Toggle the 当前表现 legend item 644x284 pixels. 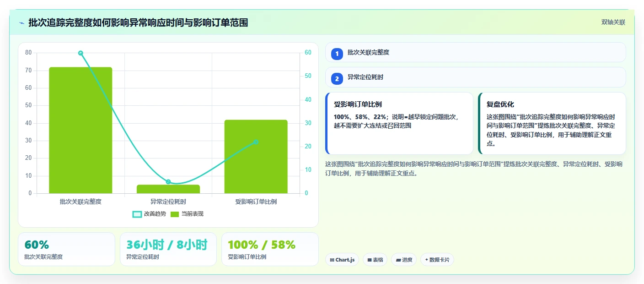pos(187,214)
